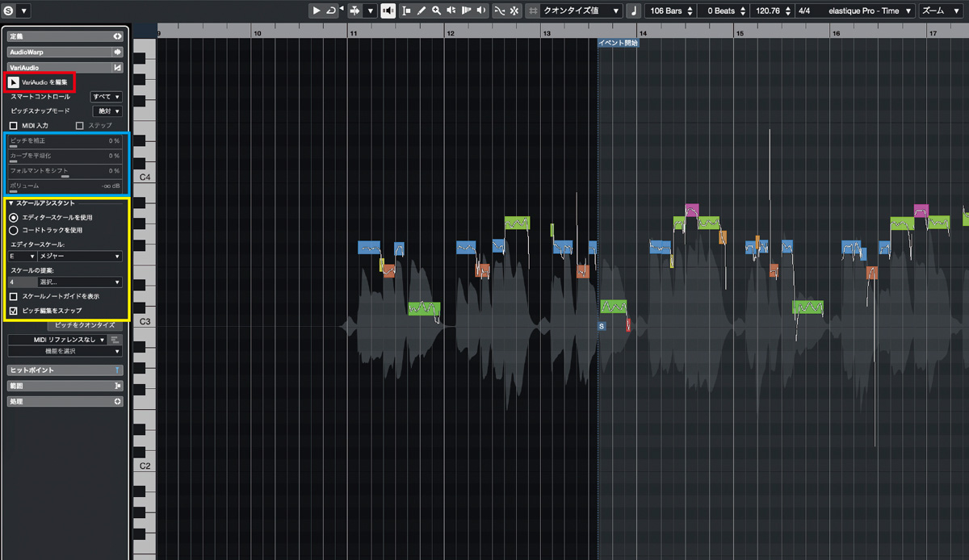Activate the VariAudio を編集 arrow tool
Viewport: 969px width, 560px height.
(14, 81)
